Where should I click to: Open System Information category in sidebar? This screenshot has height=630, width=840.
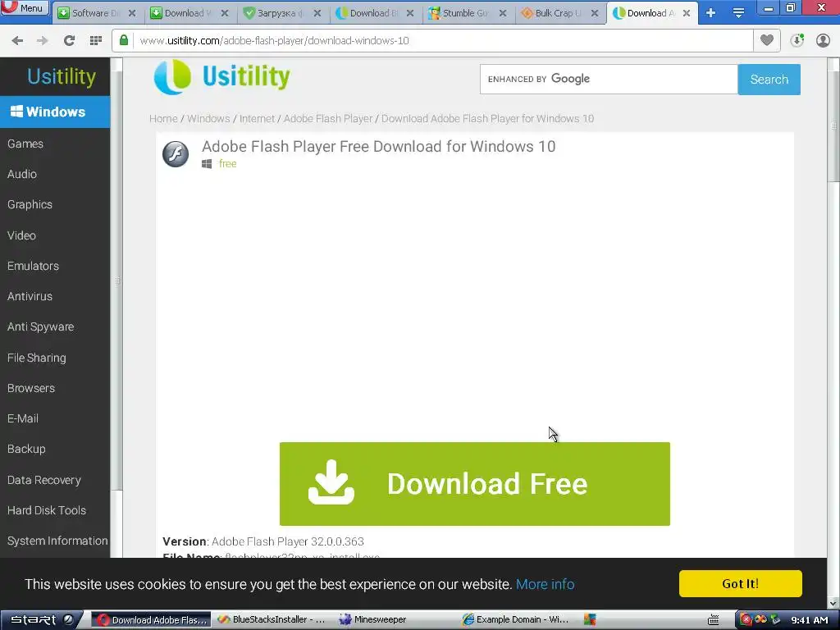(x=57, y=541)
